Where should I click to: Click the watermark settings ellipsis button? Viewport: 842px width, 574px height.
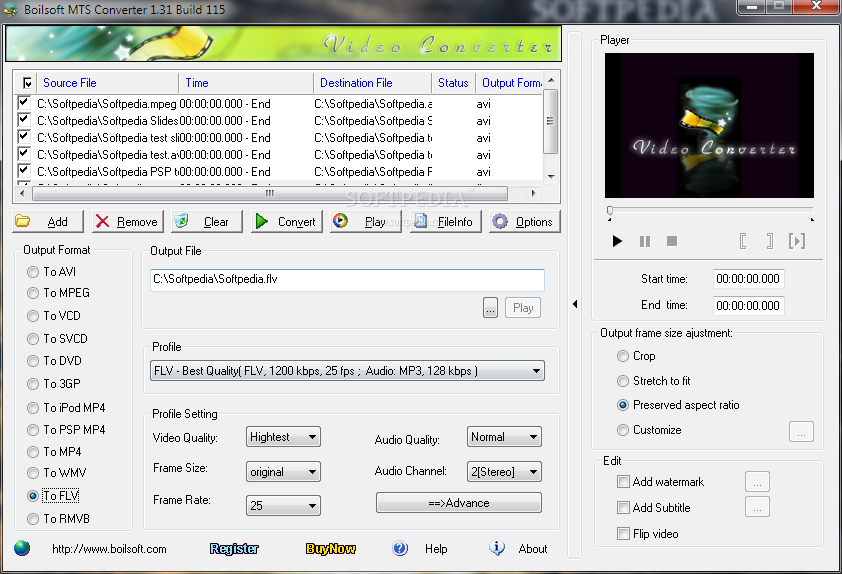coord(757,482)
